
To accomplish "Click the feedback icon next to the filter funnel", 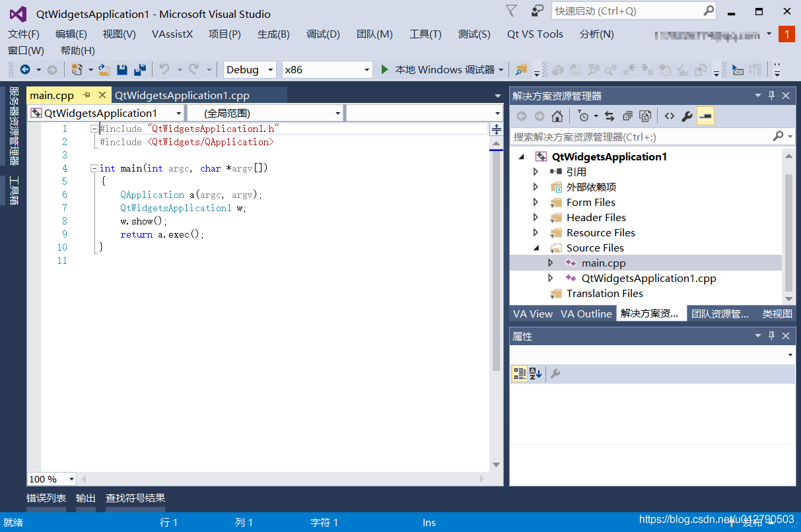I will (x=538, y=11).
